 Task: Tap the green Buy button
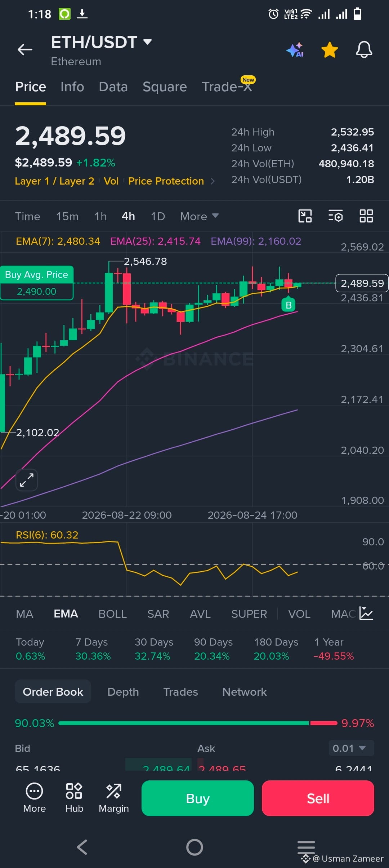[x=198, y=798]
